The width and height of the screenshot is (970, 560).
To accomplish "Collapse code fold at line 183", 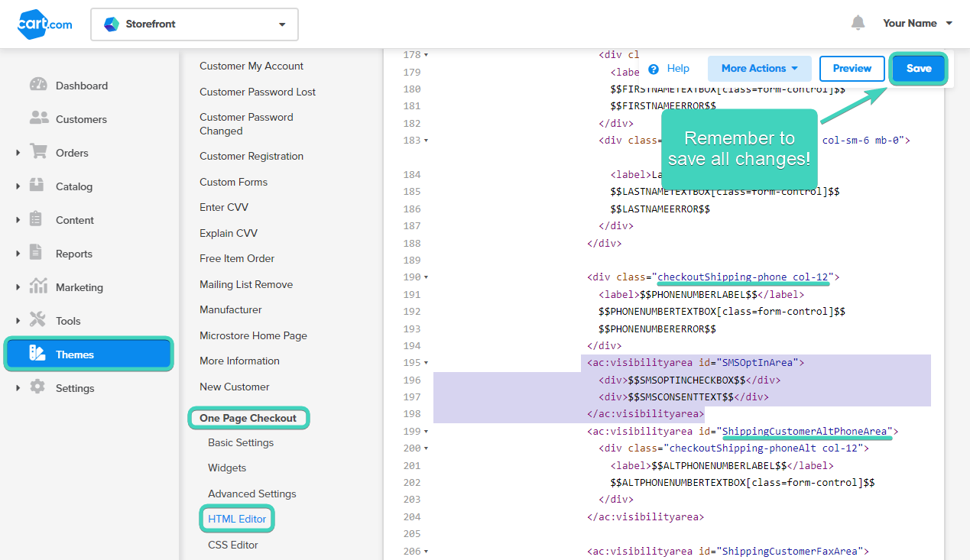I will coord(426,141).
